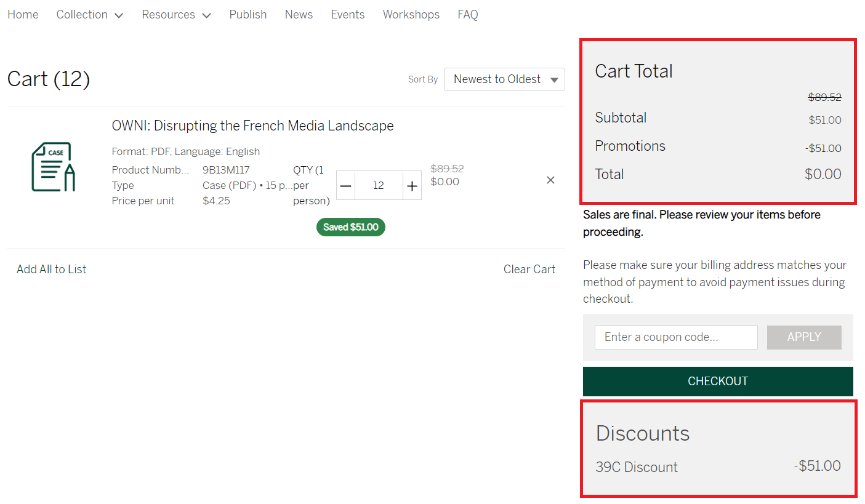This screenshot has width=865, height=504.
Task: Visit the Workshops page
Action: click(x=411, y=15)
